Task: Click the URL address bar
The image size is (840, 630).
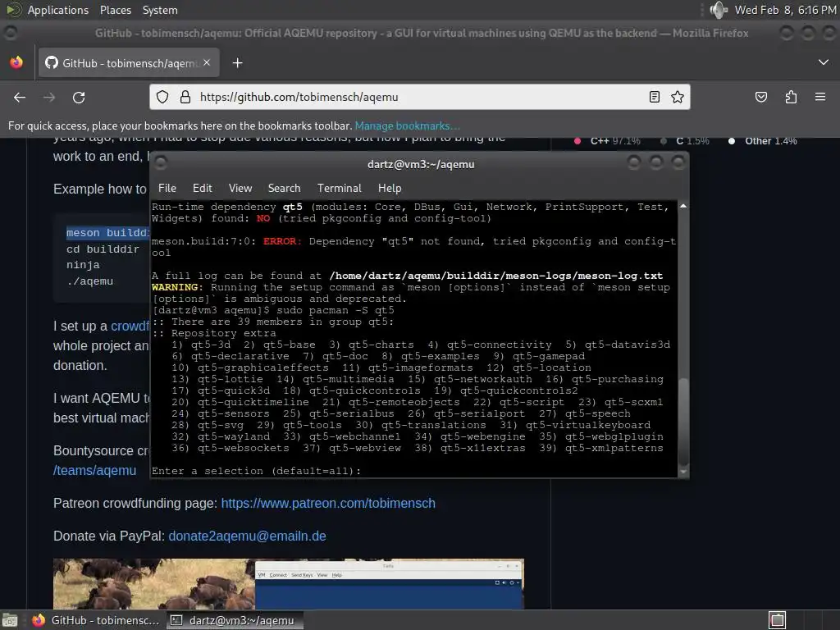Action: click(x=420, y=97)
